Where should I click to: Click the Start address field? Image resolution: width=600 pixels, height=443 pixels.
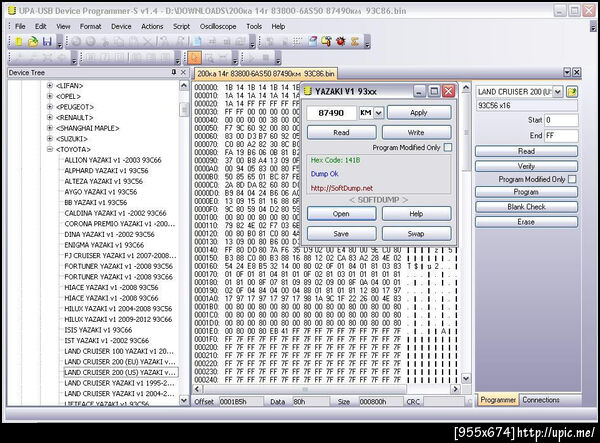pos(561,120)
